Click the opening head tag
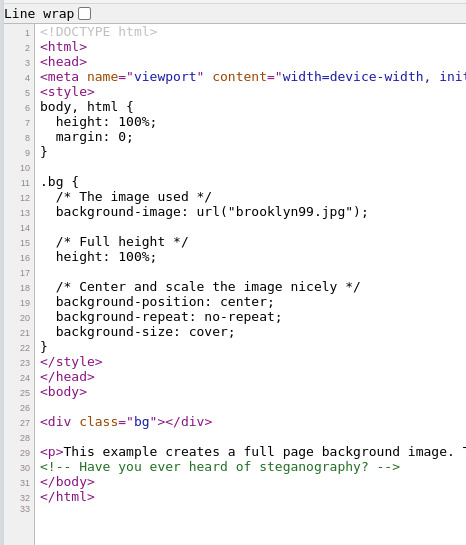 click(x=63, y=62)
